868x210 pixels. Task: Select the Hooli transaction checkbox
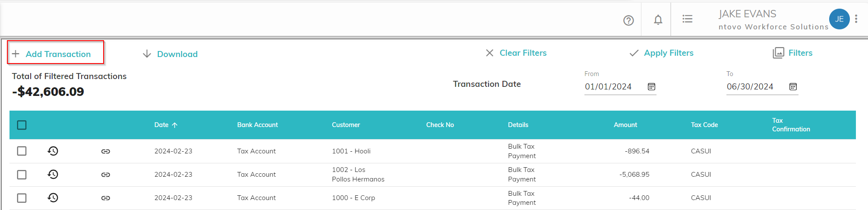[x=22, y=151]
